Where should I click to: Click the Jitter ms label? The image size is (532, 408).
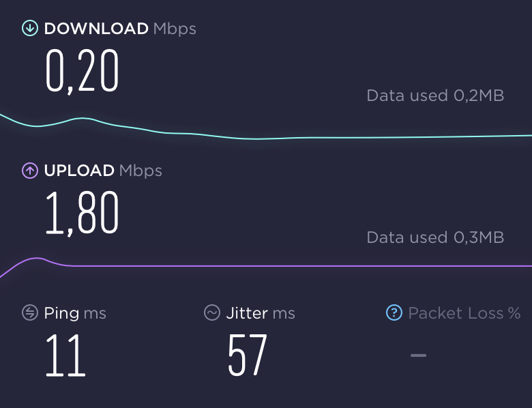click(x=261, y=313)
